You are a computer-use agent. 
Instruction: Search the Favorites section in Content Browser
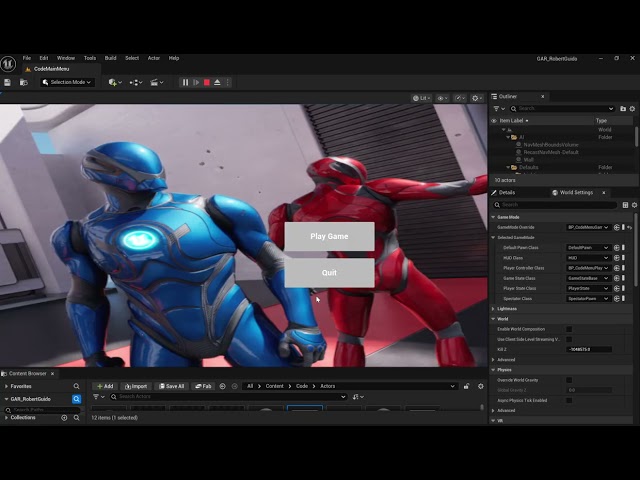[76, 386]
